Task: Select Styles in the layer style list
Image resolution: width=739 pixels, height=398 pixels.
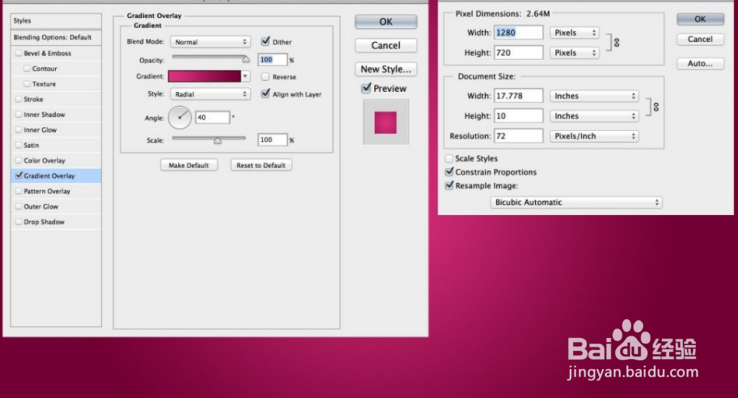Action: click(56, 21)
